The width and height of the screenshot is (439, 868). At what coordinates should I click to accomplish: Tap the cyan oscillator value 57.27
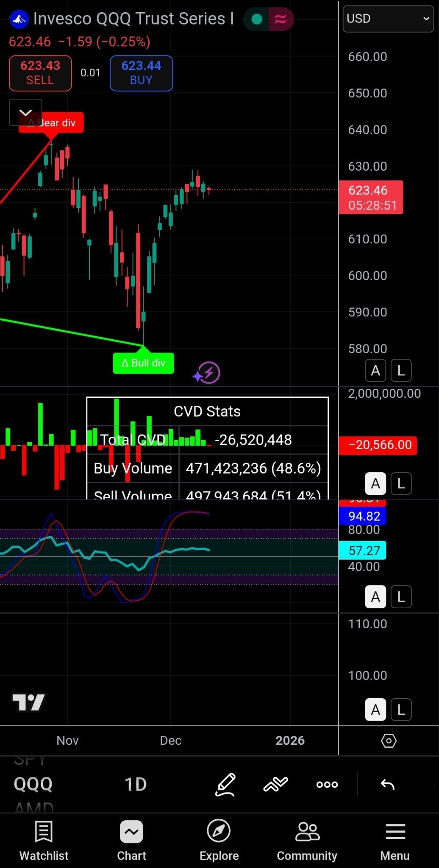tap(363, 550)
